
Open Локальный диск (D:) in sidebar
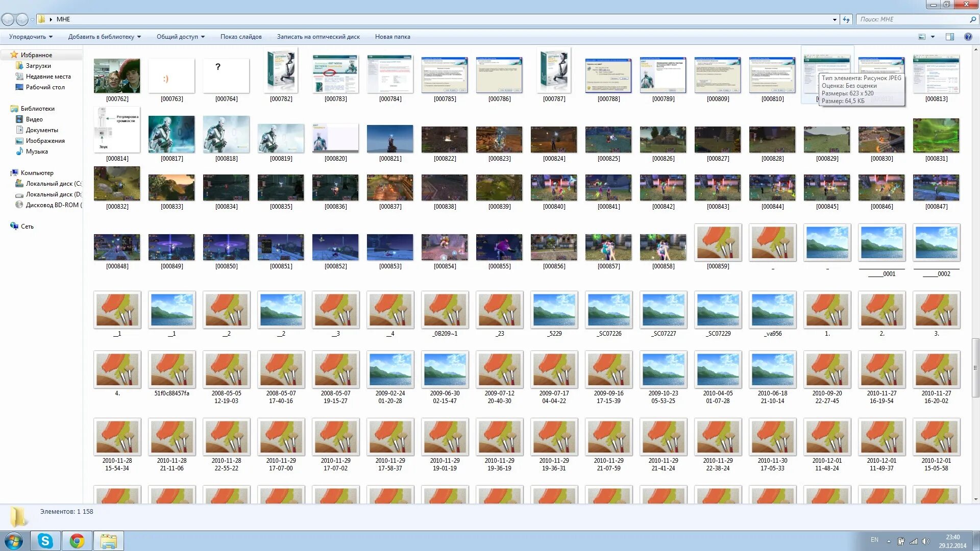(53, 194)
